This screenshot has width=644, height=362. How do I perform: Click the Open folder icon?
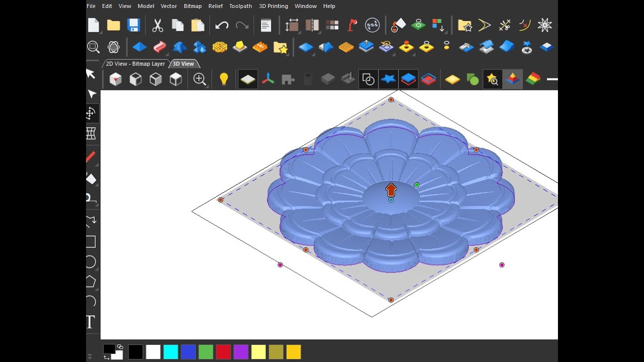(114, 25)
